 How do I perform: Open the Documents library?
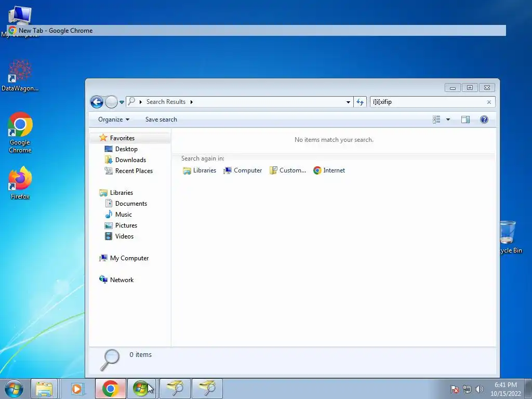pos(131,204)
